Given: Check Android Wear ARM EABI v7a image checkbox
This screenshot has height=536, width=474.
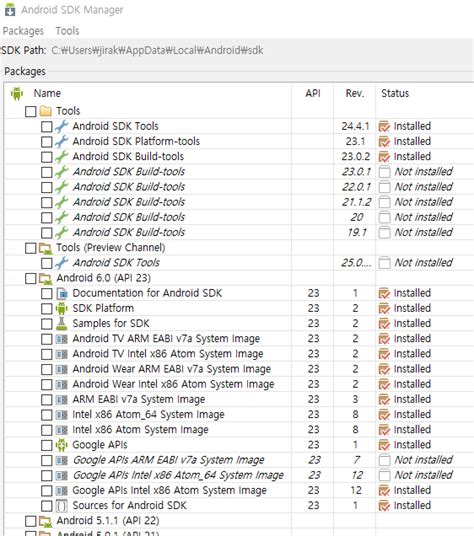Looking at the screenshot, I should pos(46,369).
